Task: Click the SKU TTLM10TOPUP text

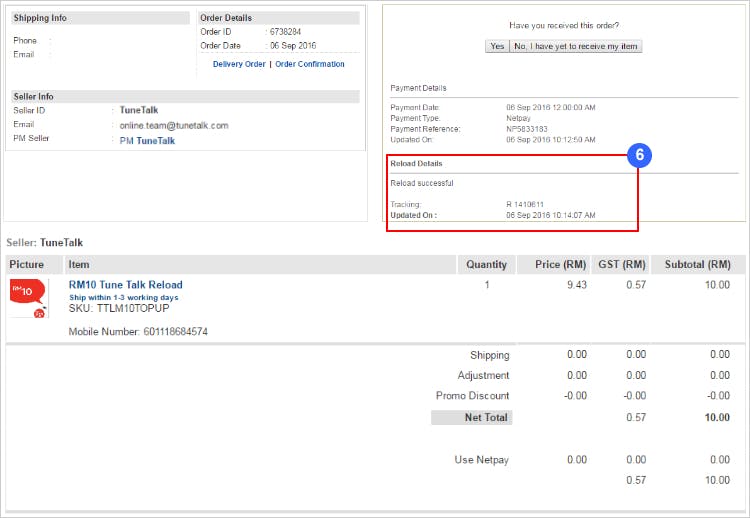Action: [119, 309]
